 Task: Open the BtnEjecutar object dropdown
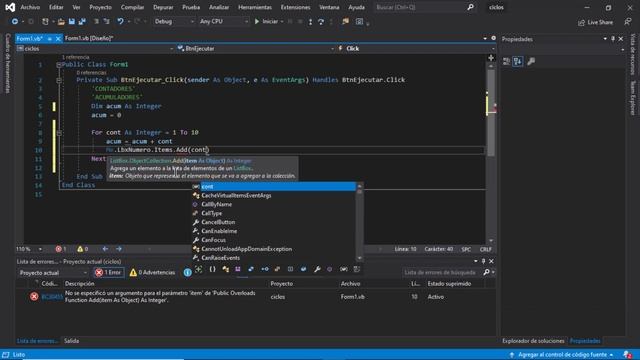tap(256, 49)
